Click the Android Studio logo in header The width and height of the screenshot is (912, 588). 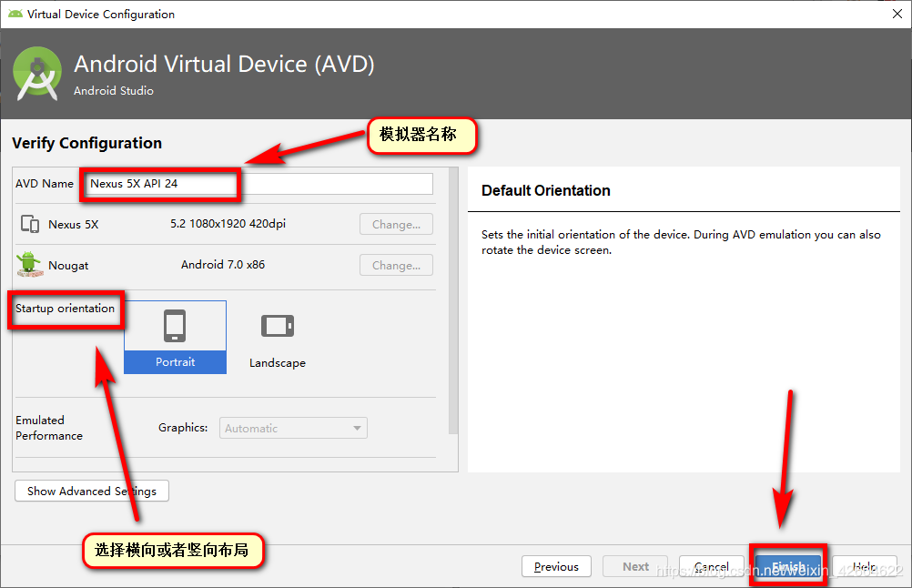pyautogui.click(x=37, y=74)
